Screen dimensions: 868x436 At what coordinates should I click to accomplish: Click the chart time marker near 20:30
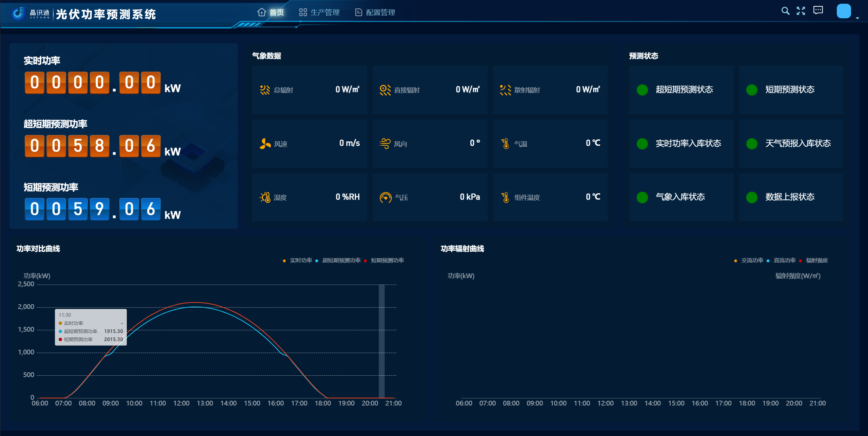pos(381,340)
